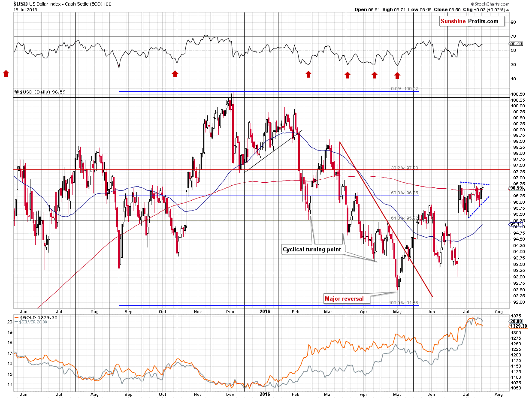The image size is (532, 398).
Task: Click the up-triangle icon beside Chg
Action: point(508,9)
